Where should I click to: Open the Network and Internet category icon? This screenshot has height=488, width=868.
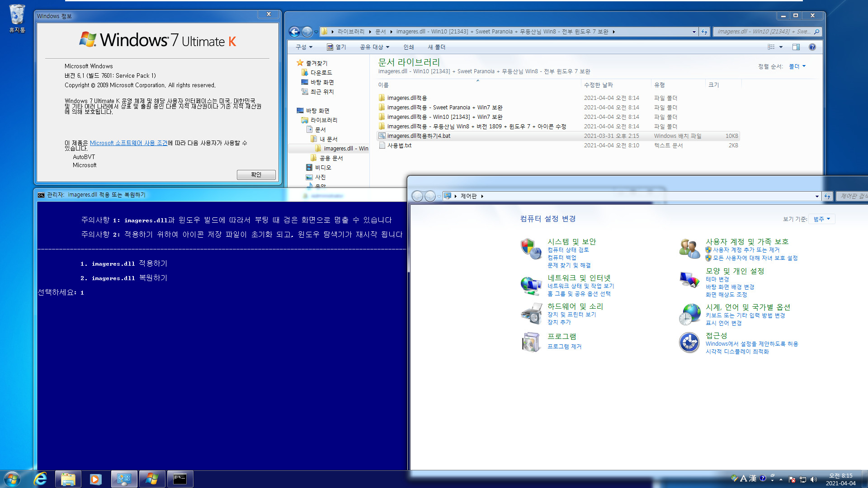pyautogui.click(x=531, y=286)
